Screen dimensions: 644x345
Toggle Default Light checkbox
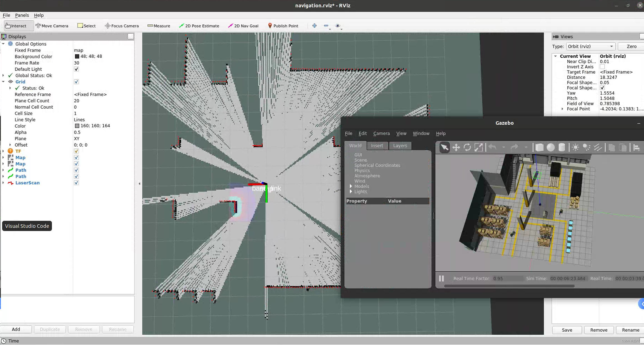click(x=76, y=69)
